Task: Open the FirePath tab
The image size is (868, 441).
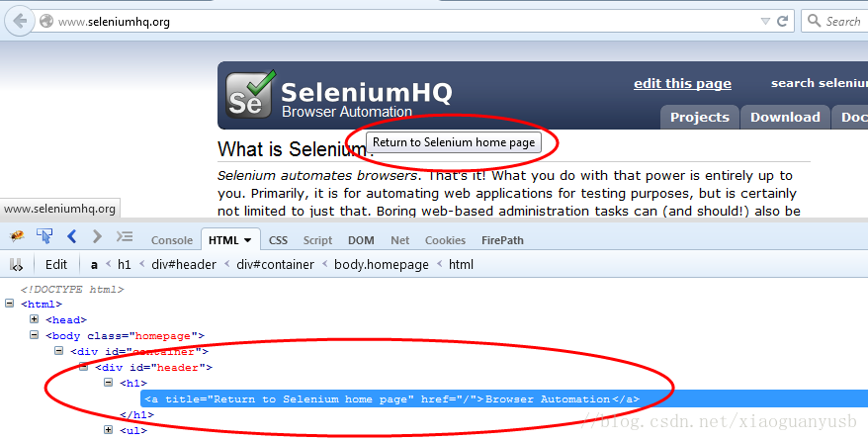Action: tap(502, 240)
